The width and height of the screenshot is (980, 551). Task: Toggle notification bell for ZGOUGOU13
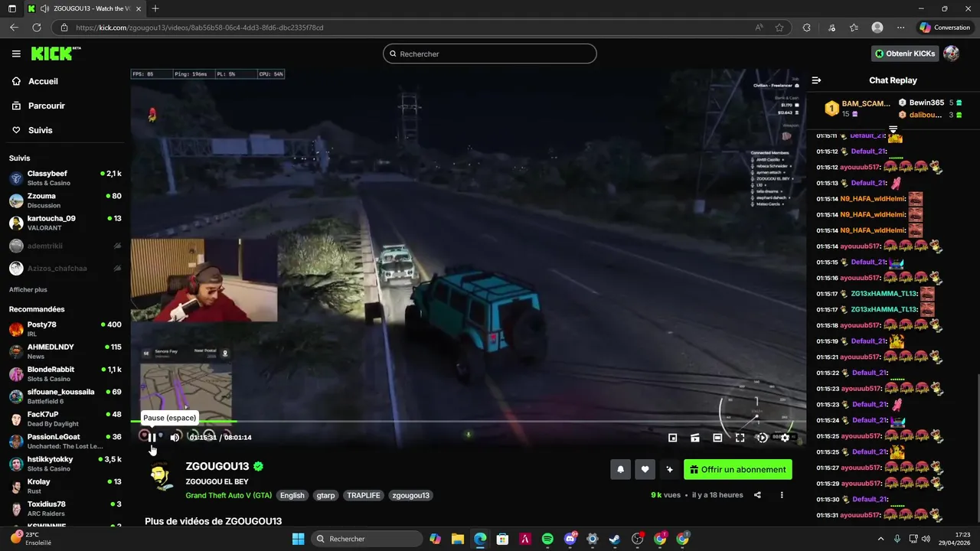click(x=621, y=470)
